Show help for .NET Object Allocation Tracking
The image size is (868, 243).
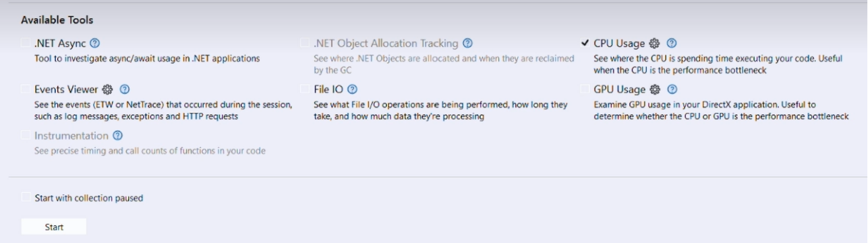tap(467, 44)
